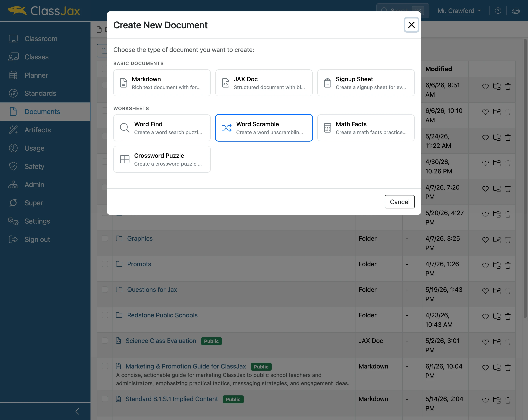Favorite the row modified 6/6/26, 9:51 AM

[485, 87]
